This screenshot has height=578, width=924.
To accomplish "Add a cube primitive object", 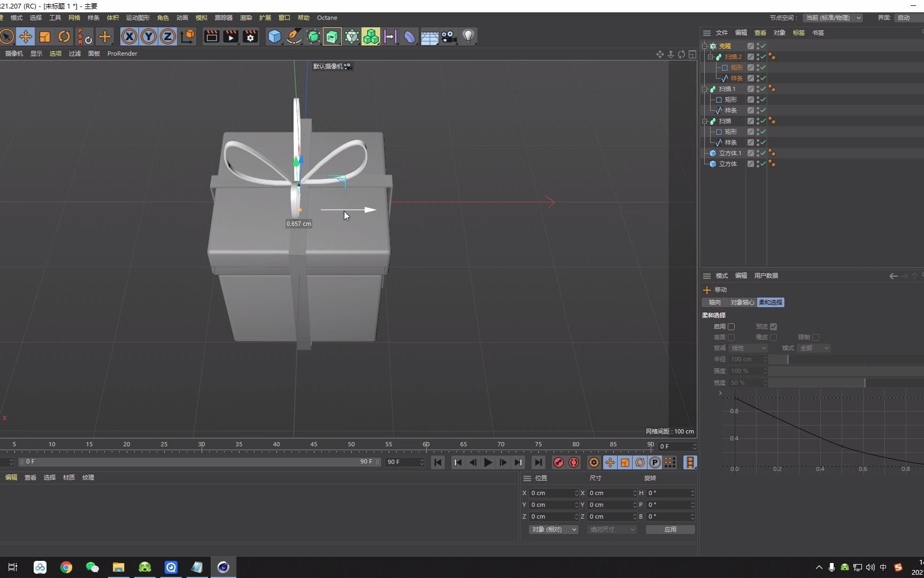I will click(274, 36).
